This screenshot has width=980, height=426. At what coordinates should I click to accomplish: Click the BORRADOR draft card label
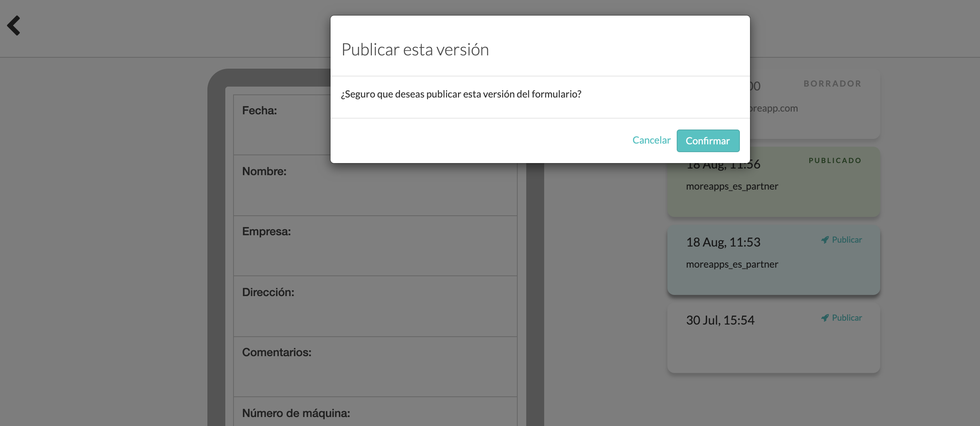(x=832, y=84)
